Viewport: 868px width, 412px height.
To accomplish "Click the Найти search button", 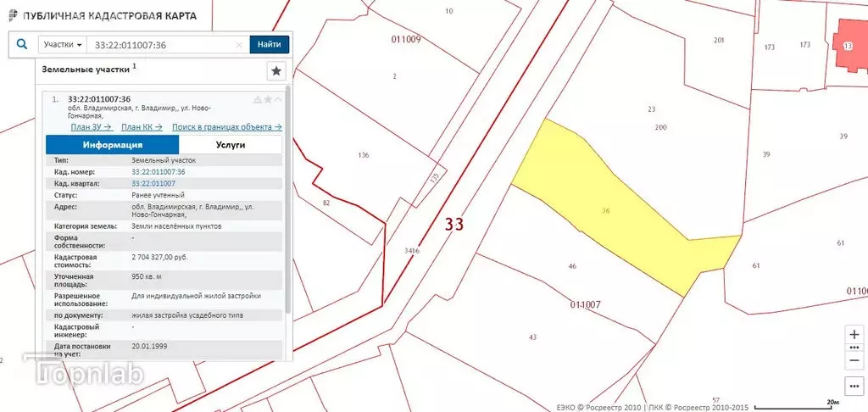I will (269, 44).
